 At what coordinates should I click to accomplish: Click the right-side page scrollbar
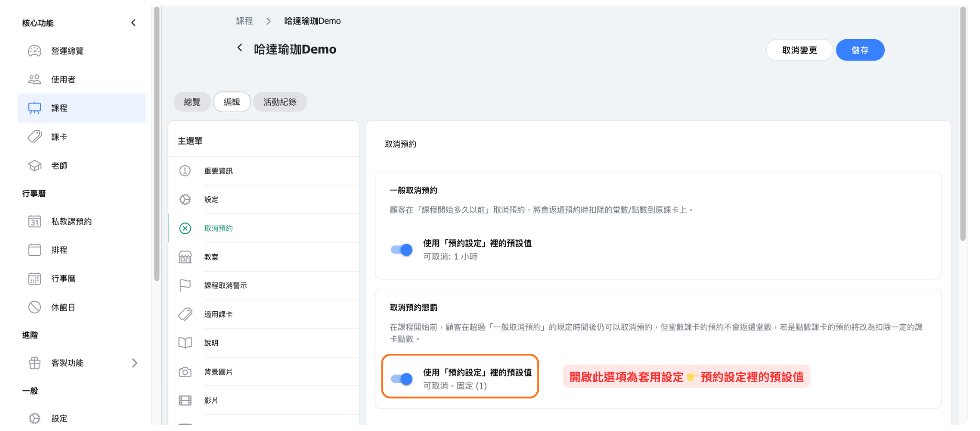[963, 125]
